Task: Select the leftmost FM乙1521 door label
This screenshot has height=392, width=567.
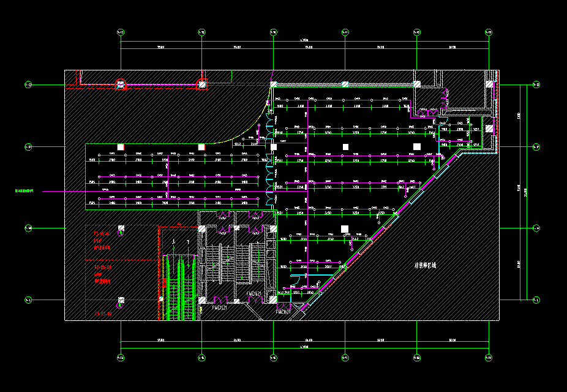Action: 220,308
